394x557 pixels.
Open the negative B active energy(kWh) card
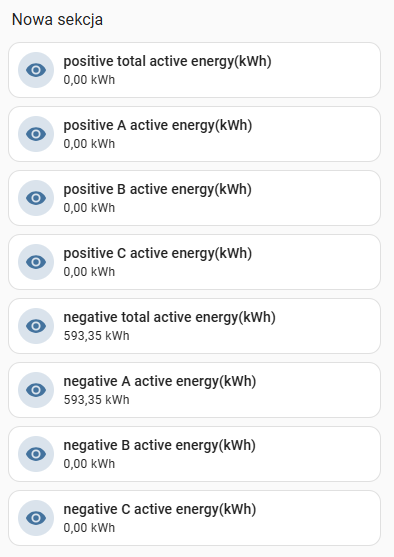[194, 454]
